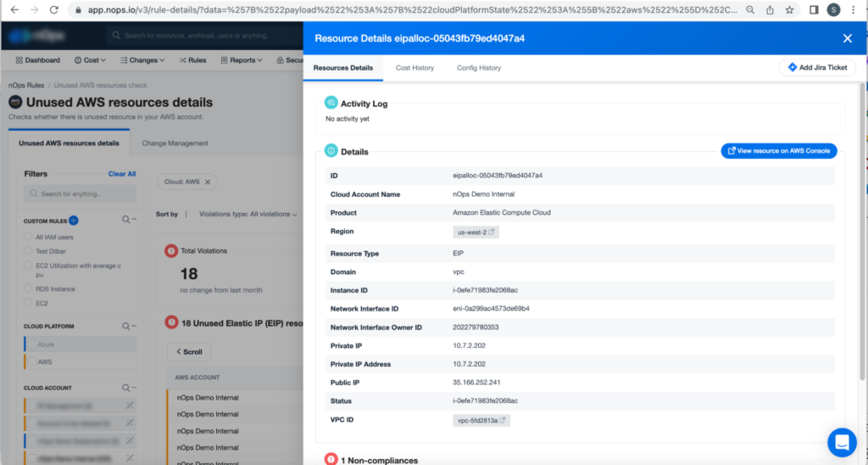Open Violations type dropdown
868x465 pixels.
click(248, 214)
